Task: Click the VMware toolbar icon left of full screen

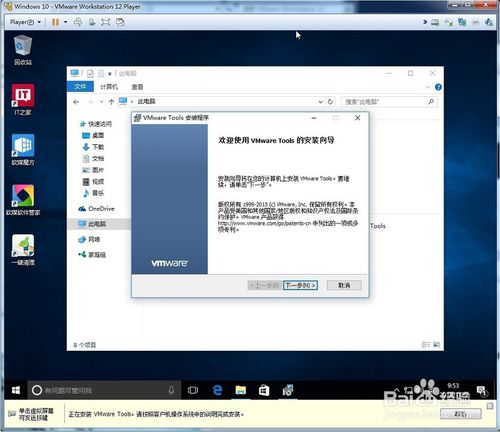Action: tap(92, 22)
